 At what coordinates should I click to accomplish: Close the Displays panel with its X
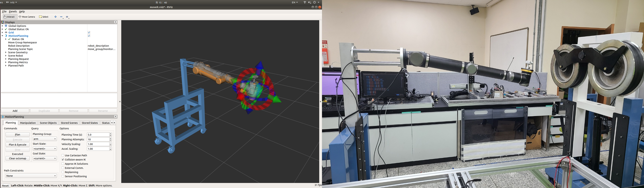pyautogui.click(x=116, y=22)
